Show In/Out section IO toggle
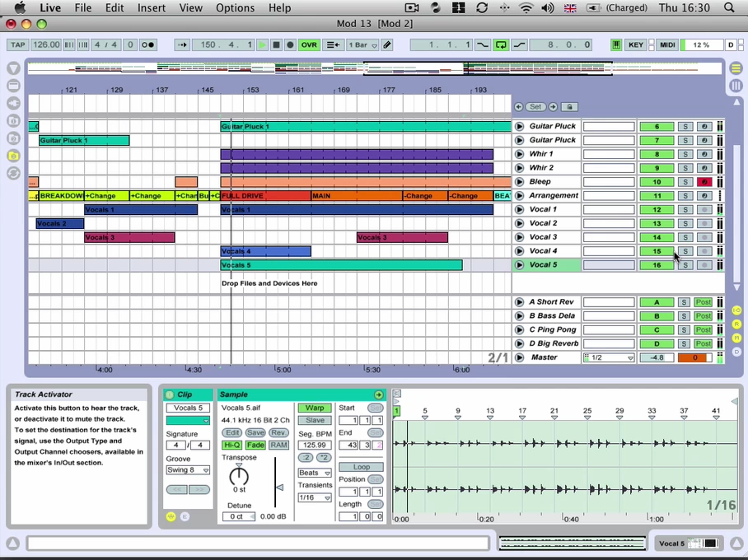This screenshot has height=560, width=748. [736, 310]
